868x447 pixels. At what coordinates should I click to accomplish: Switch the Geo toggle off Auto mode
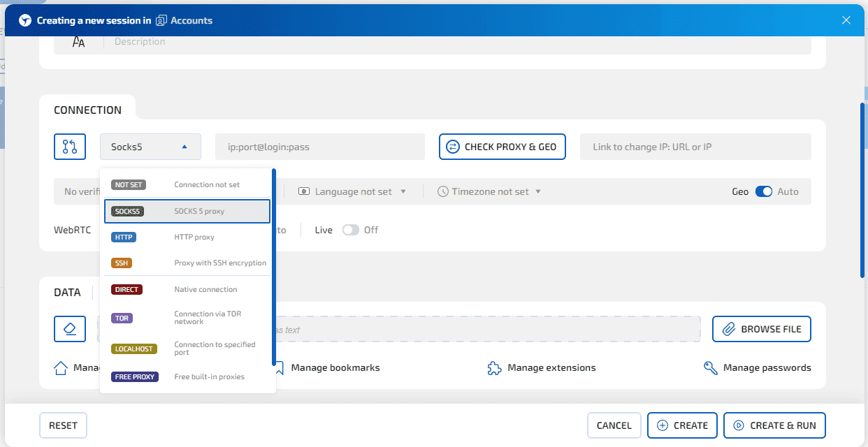(x=764, y=191)
